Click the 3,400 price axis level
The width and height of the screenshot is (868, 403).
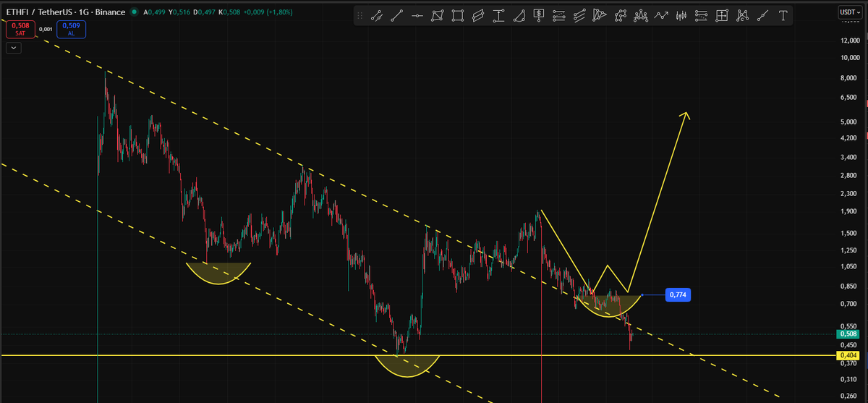(848, 157)
